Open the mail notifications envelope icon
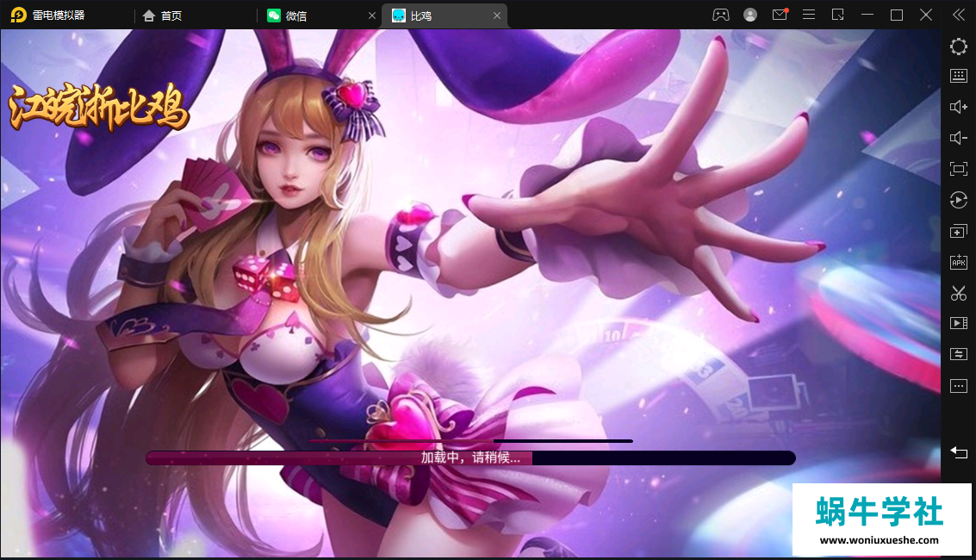 [x=779, y=15]
